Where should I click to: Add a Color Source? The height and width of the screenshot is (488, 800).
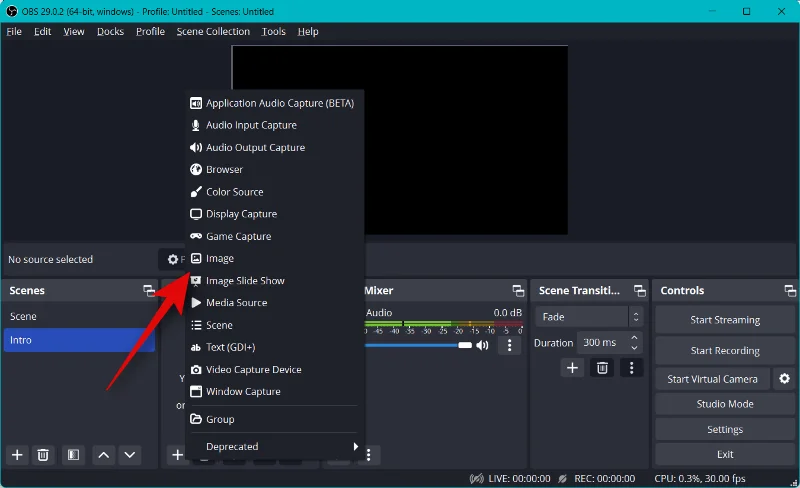coord(274,192)
